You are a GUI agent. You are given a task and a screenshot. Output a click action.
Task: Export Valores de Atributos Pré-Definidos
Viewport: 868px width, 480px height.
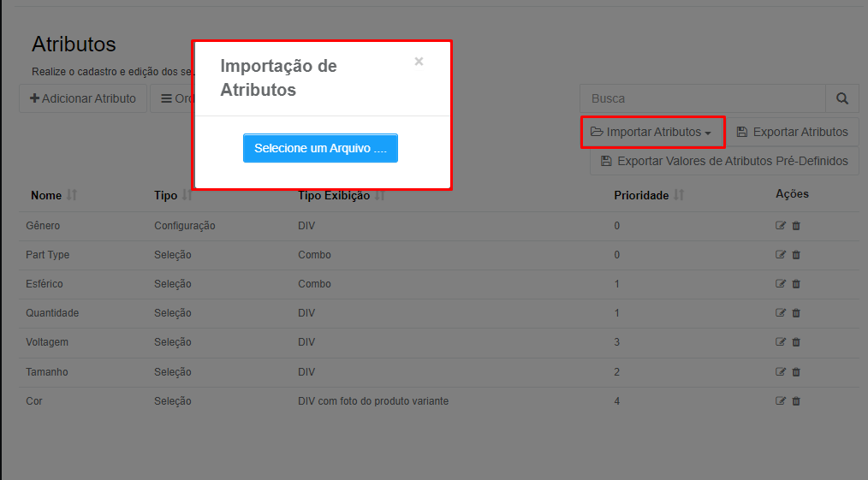tap(725, 161)
